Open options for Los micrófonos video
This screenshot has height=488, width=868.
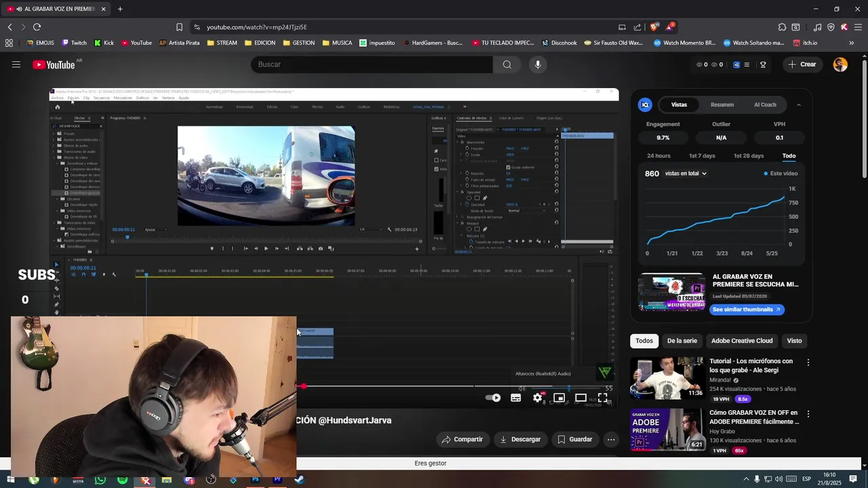pos(808,363)
